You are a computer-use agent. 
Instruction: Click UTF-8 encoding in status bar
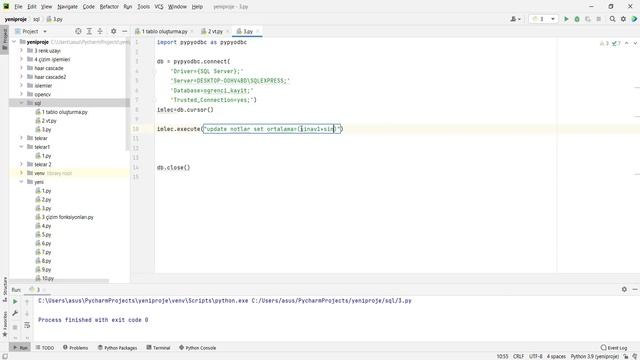coord(536,356)
